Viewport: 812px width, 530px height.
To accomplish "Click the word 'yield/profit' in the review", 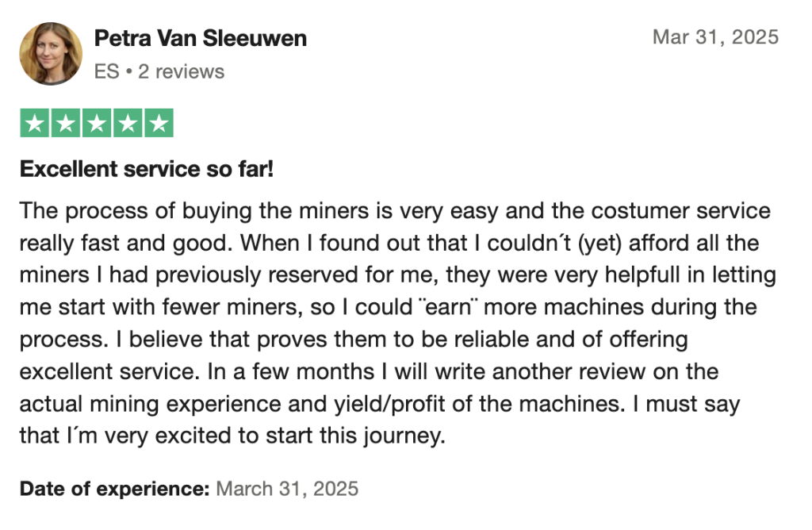I will tap(389, 404).
